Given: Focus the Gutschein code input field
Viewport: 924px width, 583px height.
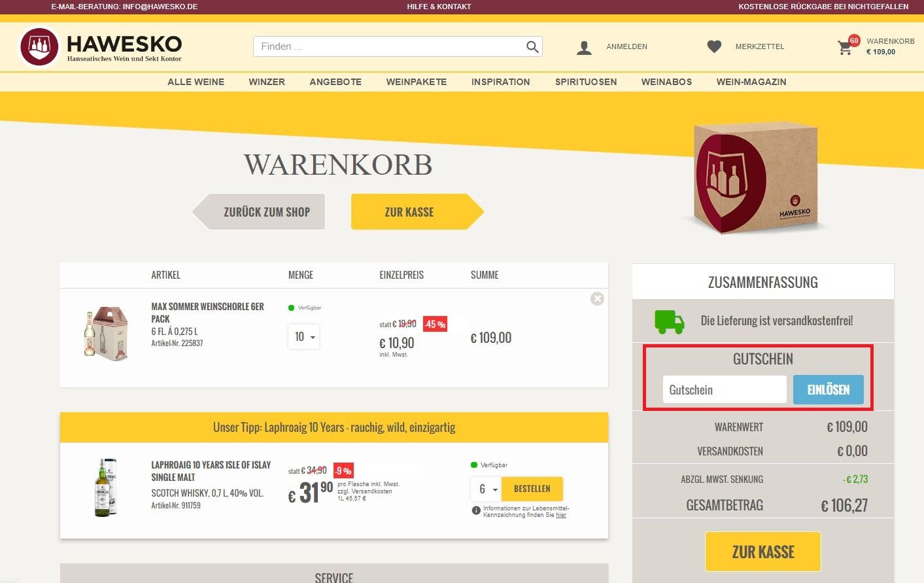Looking at the screenshot, I should click(725, 390).
